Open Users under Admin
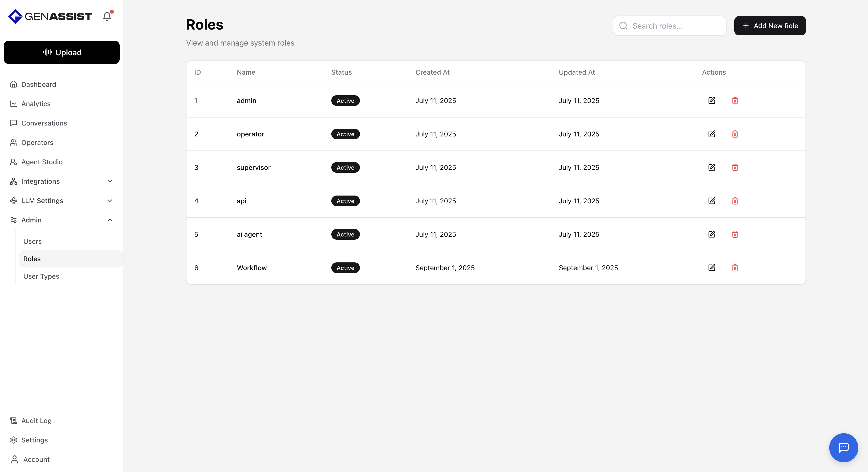Viewport: 868px width, 472px height. [33, 241]
